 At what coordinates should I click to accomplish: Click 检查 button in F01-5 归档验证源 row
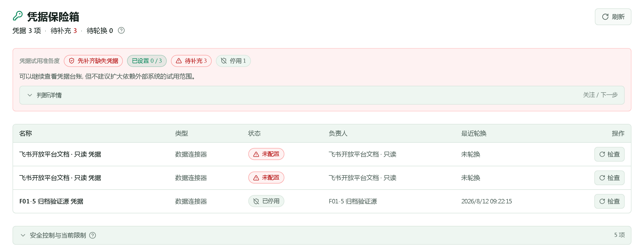[x=609, y=201]
